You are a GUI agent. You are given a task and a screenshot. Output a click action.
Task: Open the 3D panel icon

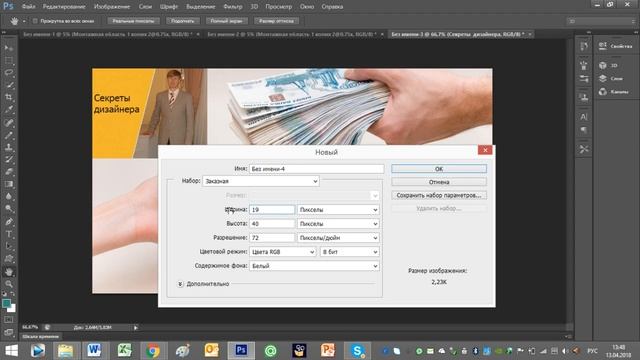click(x=603, y=65)
